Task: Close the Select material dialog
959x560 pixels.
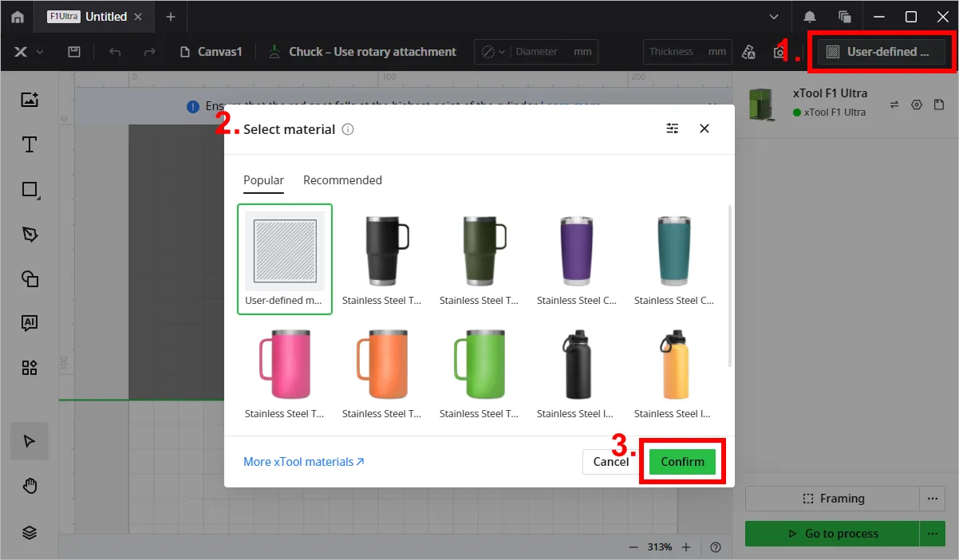Action: tap(704, 128)
